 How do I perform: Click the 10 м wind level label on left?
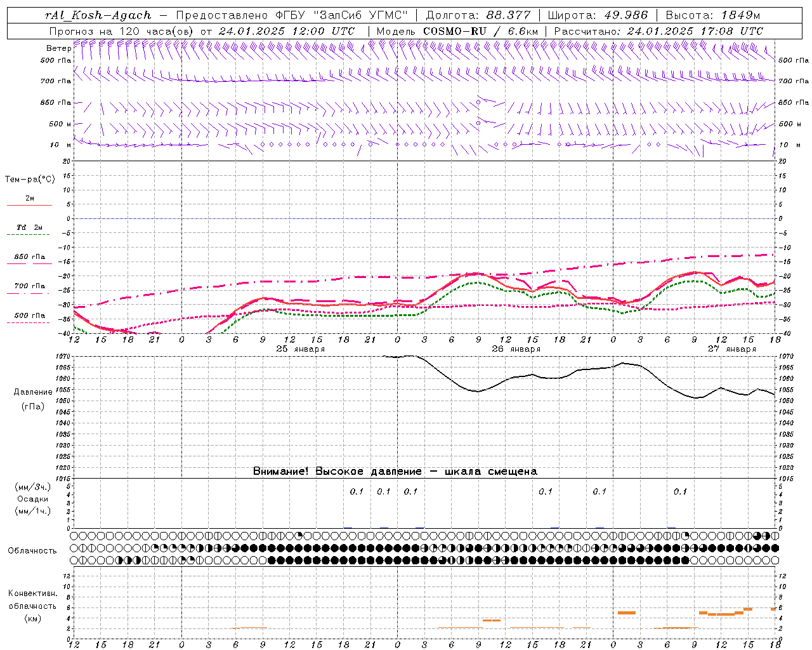(61, 145)
